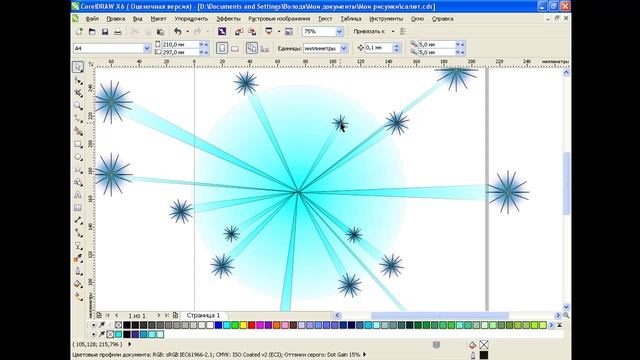Toggle Current page layout button
This screenshot has width=640, height=360.
[265, 48]
